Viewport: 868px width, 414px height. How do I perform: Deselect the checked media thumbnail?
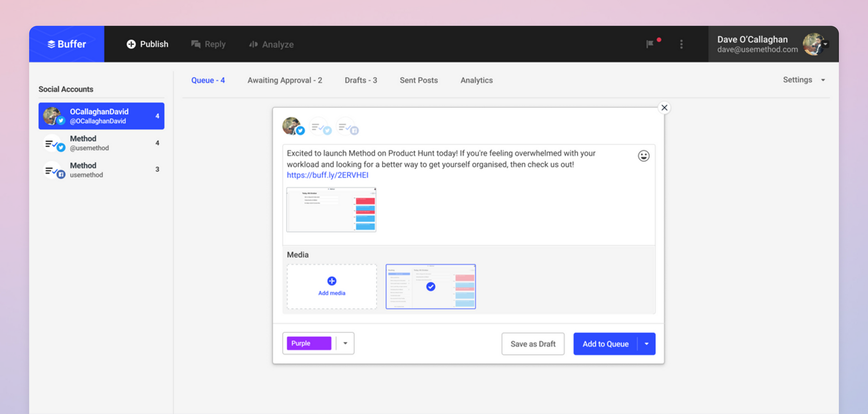(x=431, y=287)
